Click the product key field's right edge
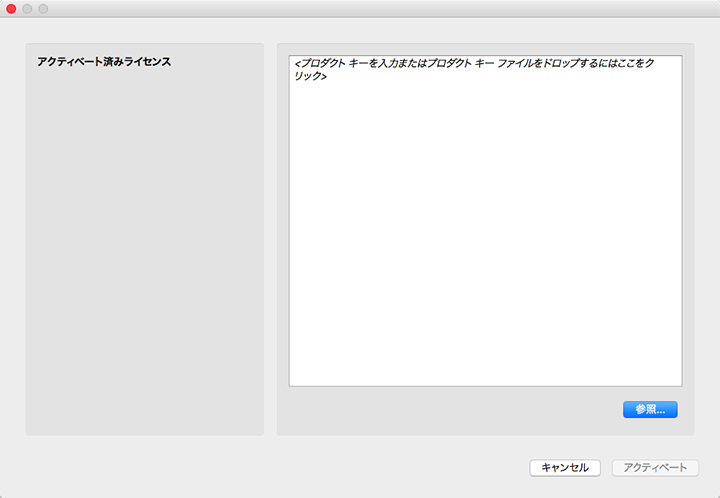 679,220
